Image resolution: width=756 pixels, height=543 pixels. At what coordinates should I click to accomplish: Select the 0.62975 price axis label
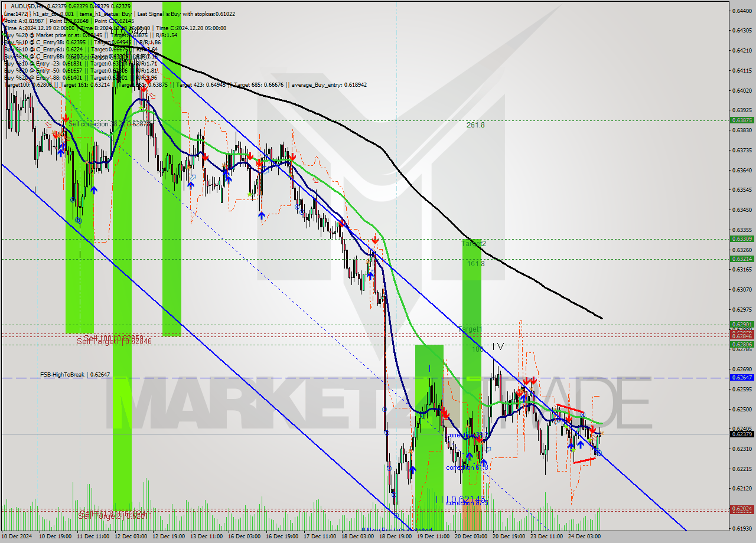pyautogui.click(x=742, y=309)
